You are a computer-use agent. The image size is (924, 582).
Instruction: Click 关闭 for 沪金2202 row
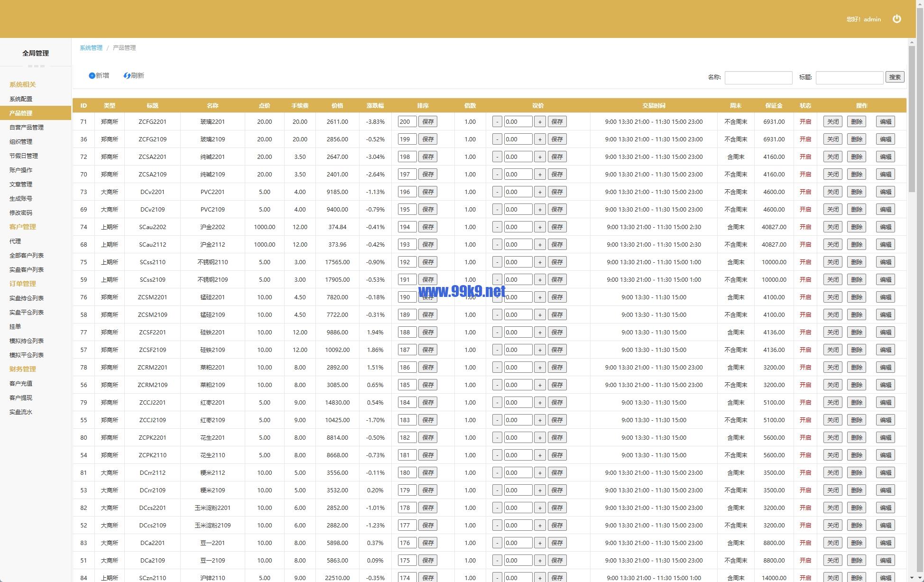(832, 227)
